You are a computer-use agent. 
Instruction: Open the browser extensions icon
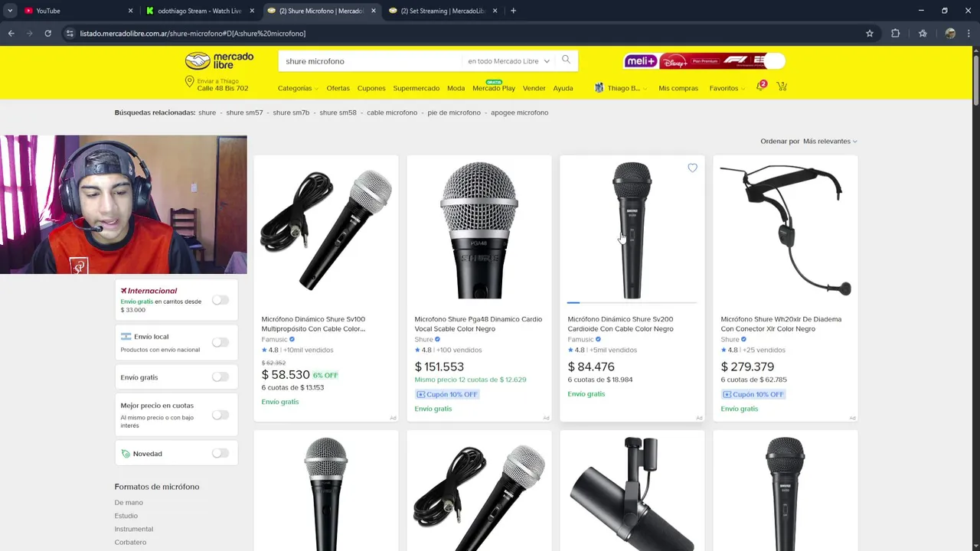pos(895,34)
